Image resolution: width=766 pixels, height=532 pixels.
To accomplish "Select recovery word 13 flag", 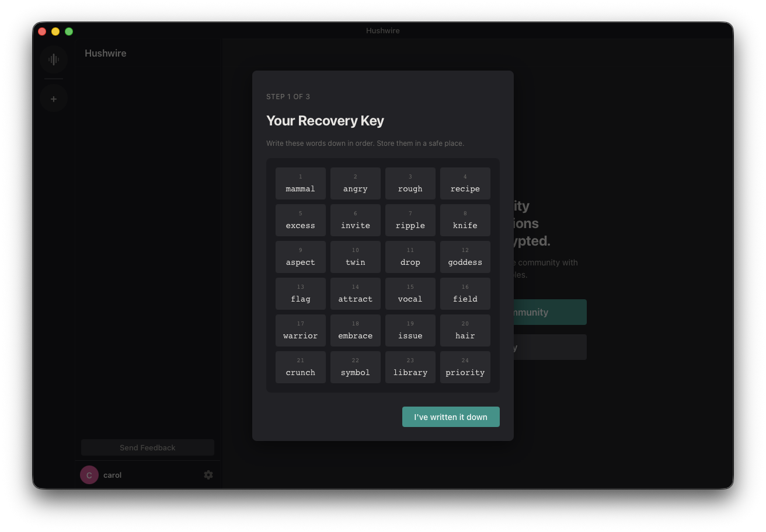I will 301,293.
